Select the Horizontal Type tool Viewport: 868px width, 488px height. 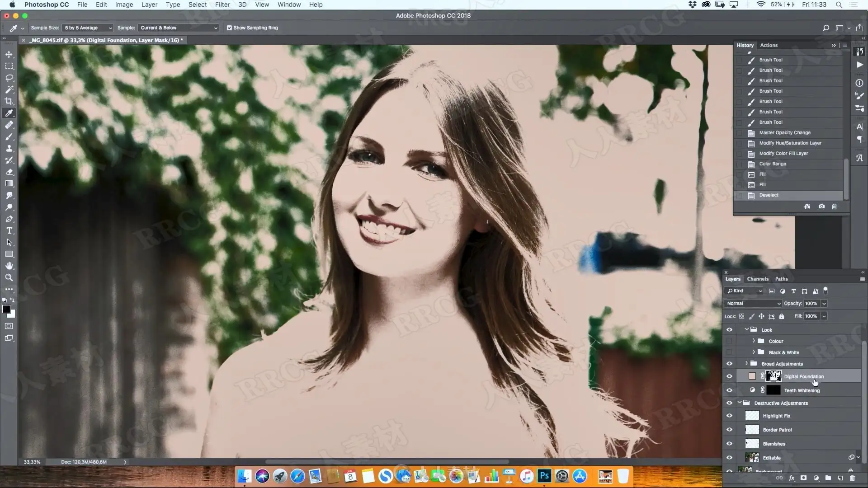tap(9, 231)
